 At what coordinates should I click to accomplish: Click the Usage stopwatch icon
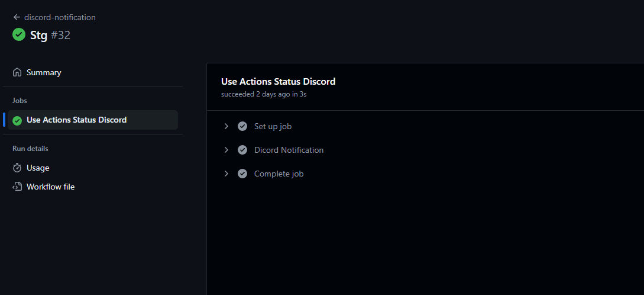pyautogui.click(x=17, y=168)
